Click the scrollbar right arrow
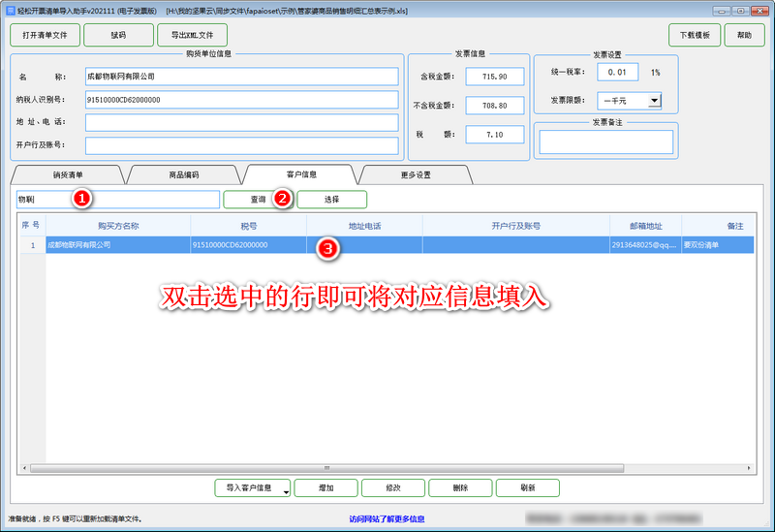775x532 pixels. (x=749, y=468)
